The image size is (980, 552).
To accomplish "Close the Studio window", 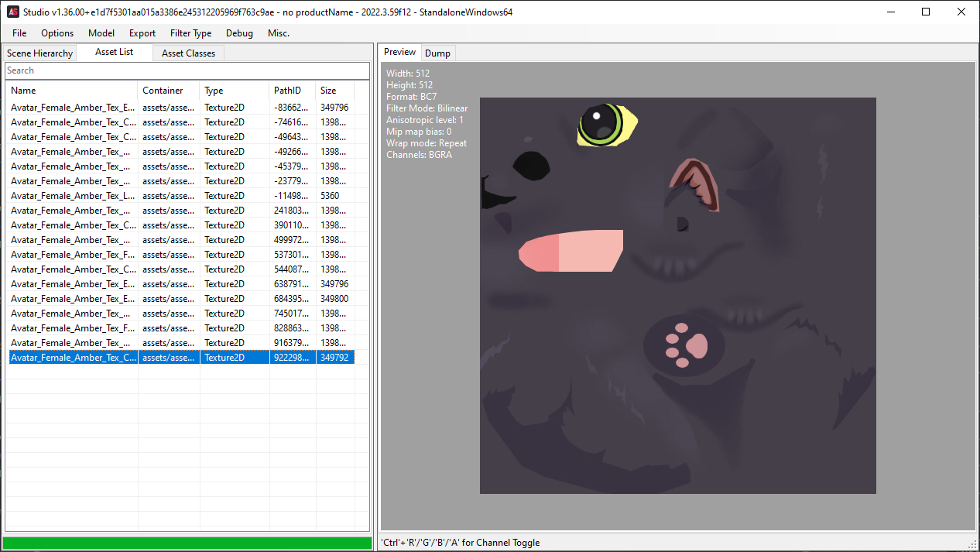I will [962, 12].
